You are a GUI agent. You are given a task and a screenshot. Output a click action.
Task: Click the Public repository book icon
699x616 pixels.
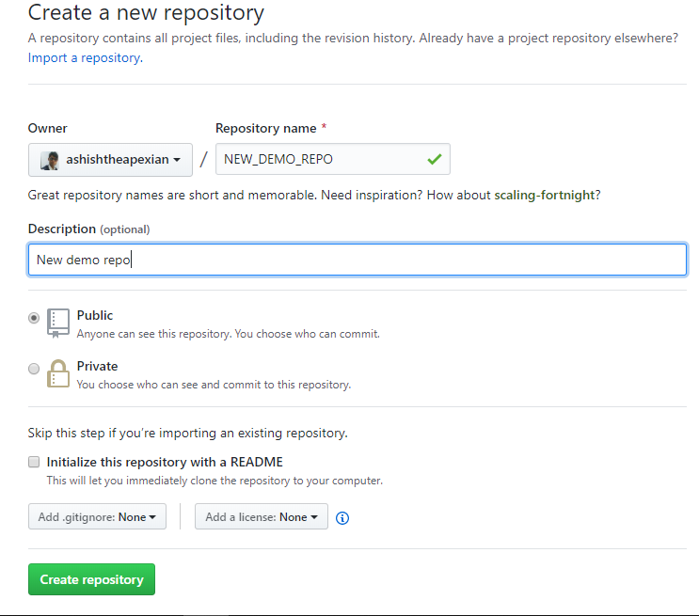[58, 323]
